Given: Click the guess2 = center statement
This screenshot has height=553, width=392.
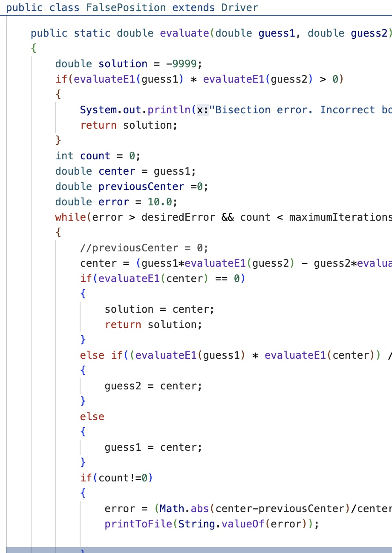Looking at the screenshot, I should coord(153,386).
